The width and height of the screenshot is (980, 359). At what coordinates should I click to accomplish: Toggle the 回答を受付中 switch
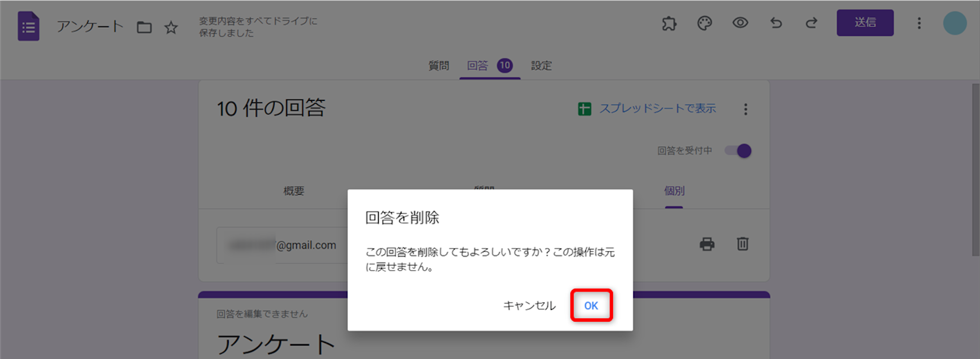click(738, 151)
